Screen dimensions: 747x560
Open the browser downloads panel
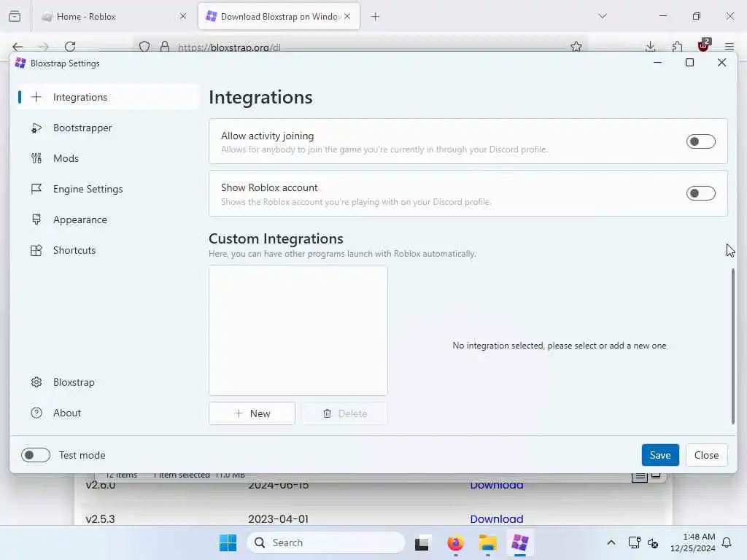pyautogui.click(x=650, y=47)
